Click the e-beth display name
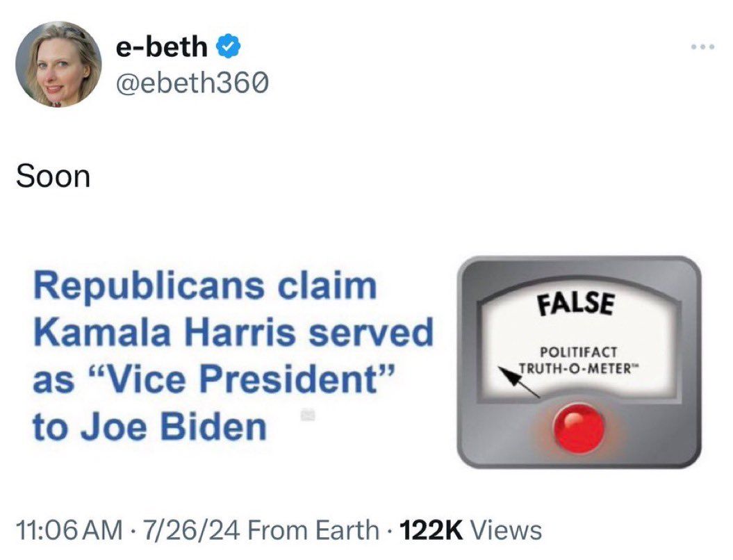733x560 pixels. click(162, 47)
